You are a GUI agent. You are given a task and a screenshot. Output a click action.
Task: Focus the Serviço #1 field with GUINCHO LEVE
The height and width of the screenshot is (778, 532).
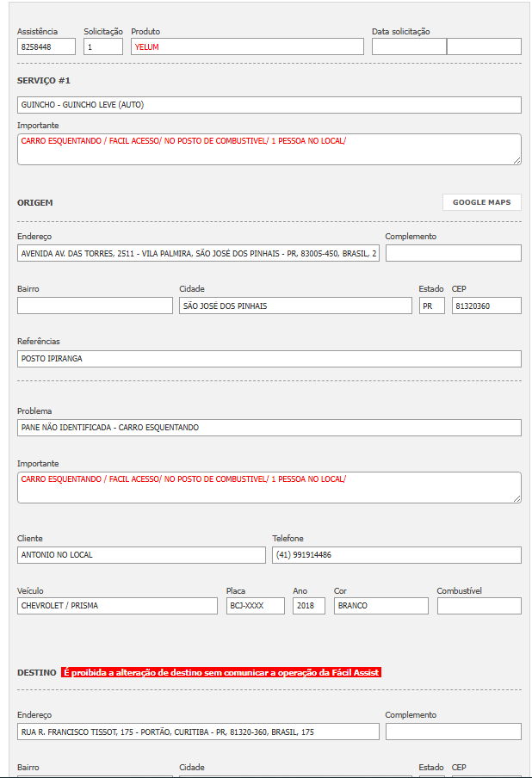269,105
